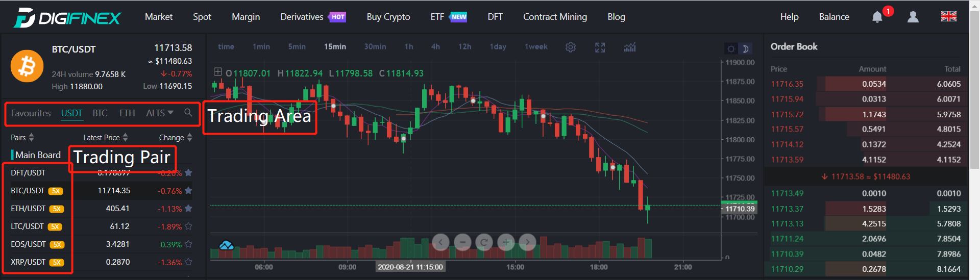Open the Balance link
Image resolution: width=980 pixels, height=280 pixels.
834,17
